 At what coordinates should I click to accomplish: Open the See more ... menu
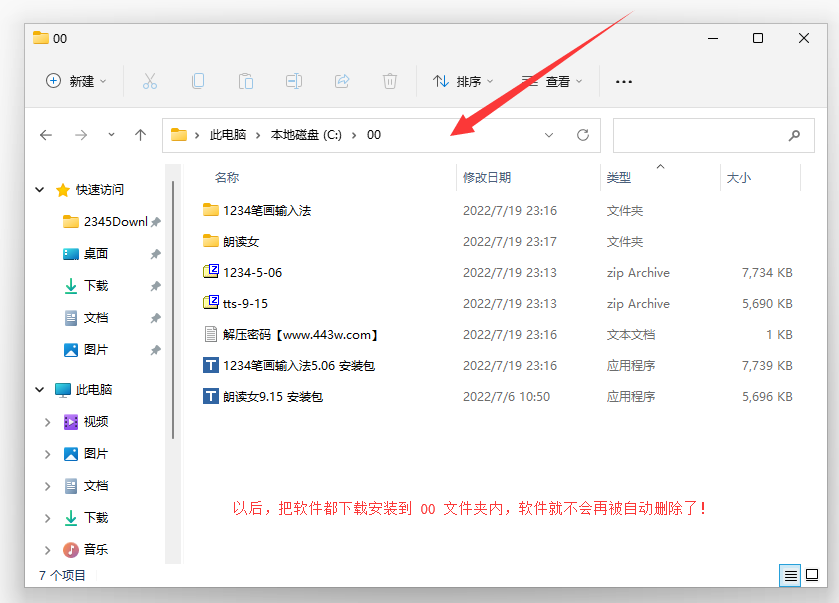(623, 81)
